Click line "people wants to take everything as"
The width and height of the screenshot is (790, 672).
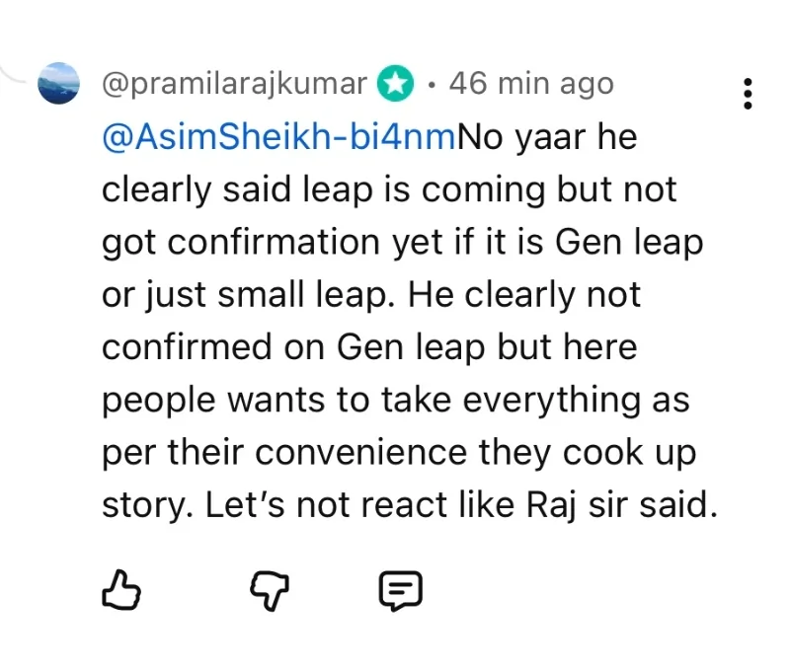point(395,399)
